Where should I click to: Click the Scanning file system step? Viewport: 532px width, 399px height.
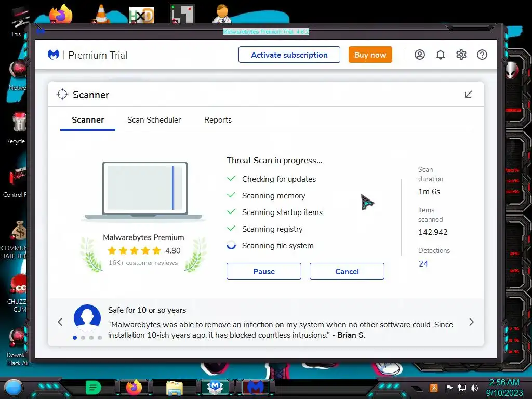277,245
